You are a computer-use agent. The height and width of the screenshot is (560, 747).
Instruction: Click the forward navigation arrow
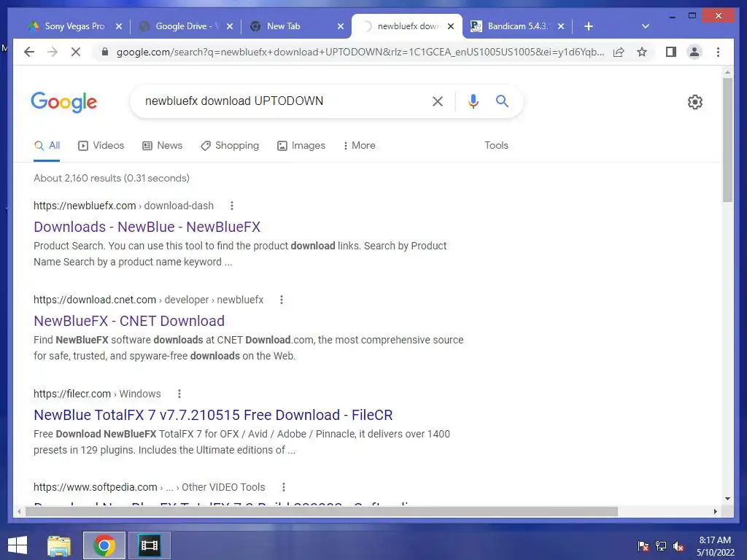(53, 52)
